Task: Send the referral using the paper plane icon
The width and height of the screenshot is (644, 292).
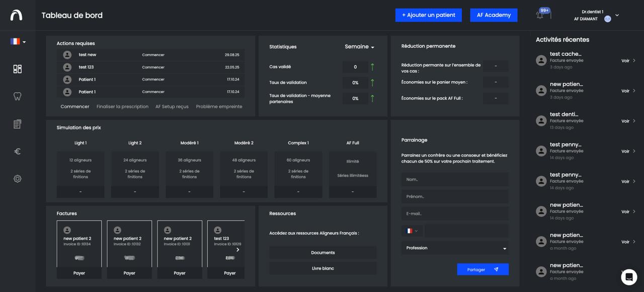Action: click(x=496, y=269)
